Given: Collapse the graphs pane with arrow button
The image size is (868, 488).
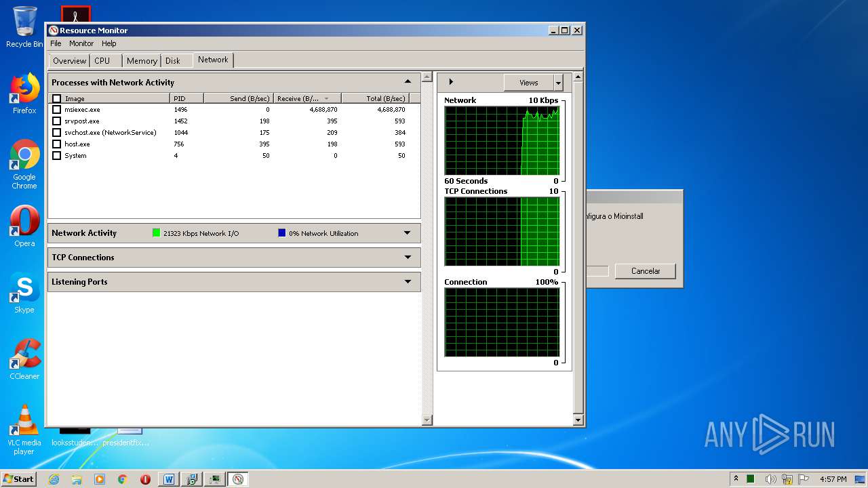Looking at the screenshot, I should click(451, 82).
